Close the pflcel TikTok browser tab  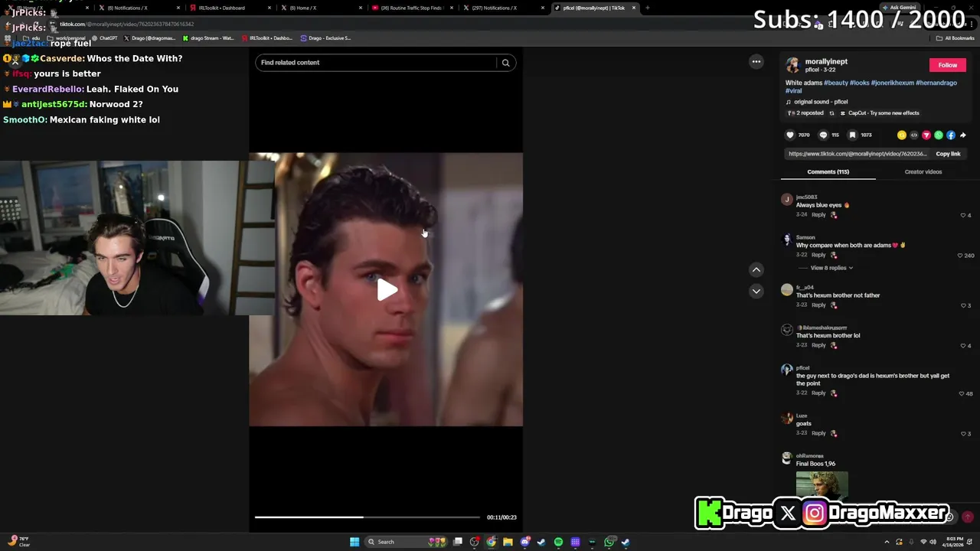634,8
